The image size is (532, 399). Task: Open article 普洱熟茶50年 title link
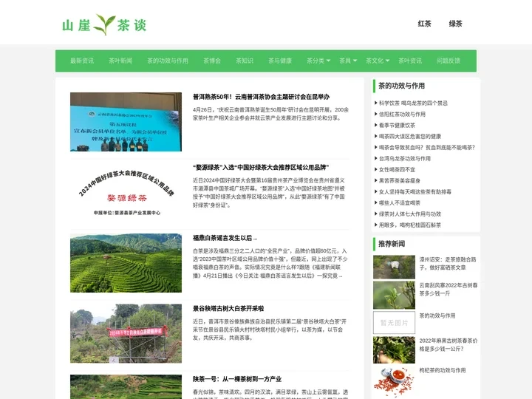262,97
